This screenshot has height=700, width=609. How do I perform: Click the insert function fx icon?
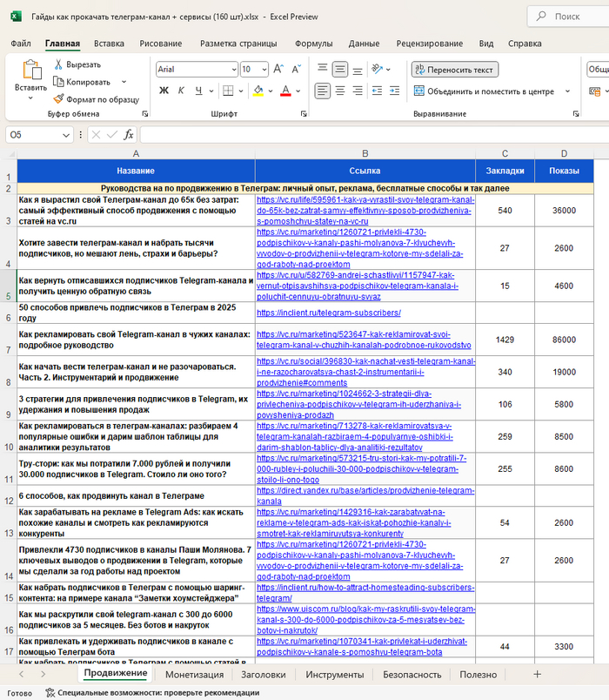coord(129,135)
